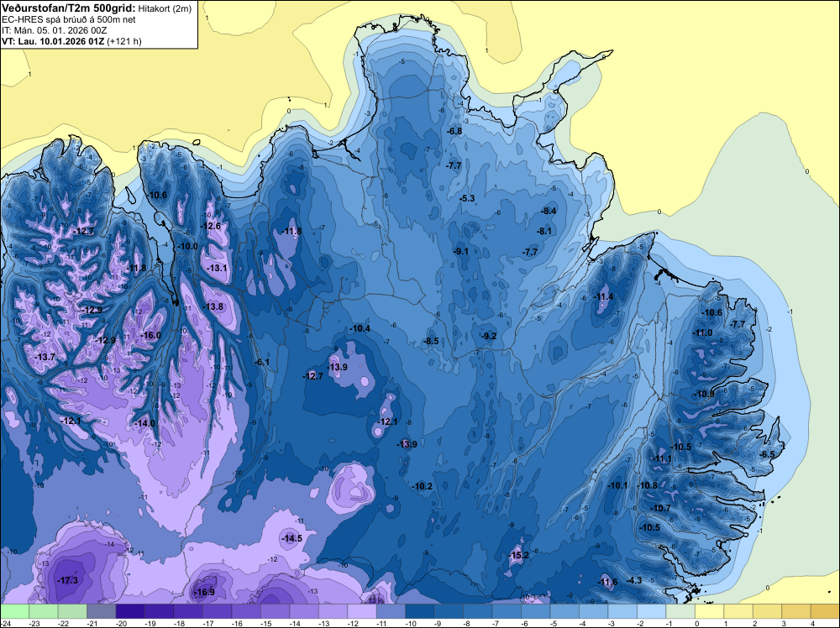The width and height of the screenshot is (840, 628).
Task: Click the -17.3 temperature value on the map
Action: tap(68, 580)
